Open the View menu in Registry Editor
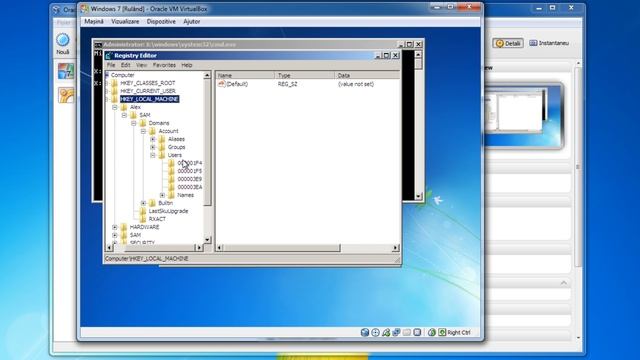The height and width of the screenshot is (360, 640). tap(141, 65)
